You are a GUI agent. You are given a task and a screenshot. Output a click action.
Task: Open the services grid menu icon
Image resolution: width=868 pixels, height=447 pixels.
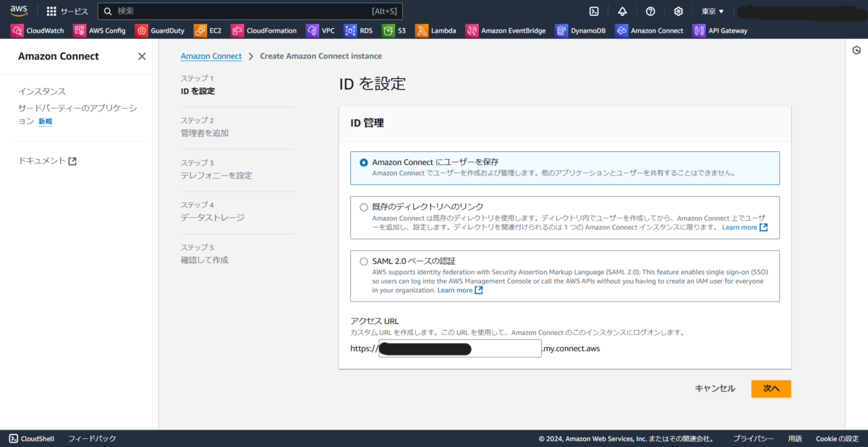(51, 11)
